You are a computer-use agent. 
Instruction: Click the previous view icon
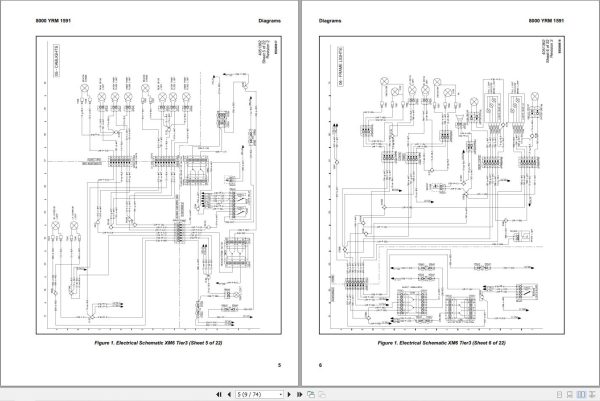311,394
